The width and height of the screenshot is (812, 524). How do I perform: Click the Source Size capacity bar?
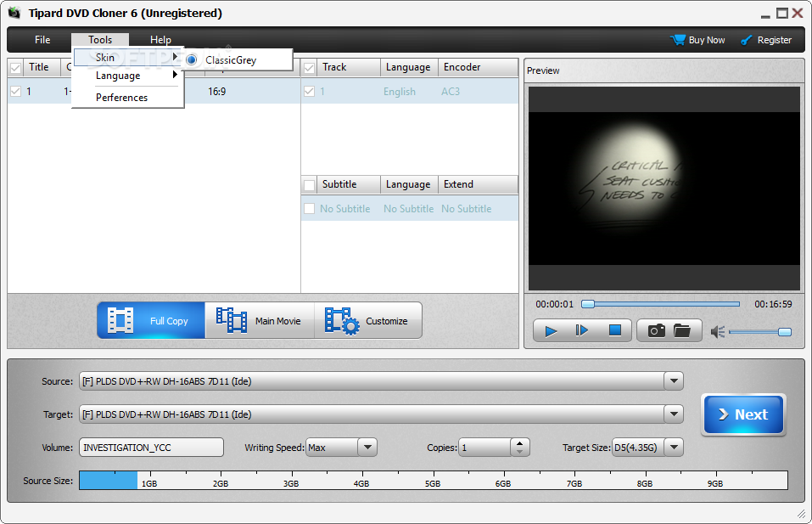pos(433,481)
